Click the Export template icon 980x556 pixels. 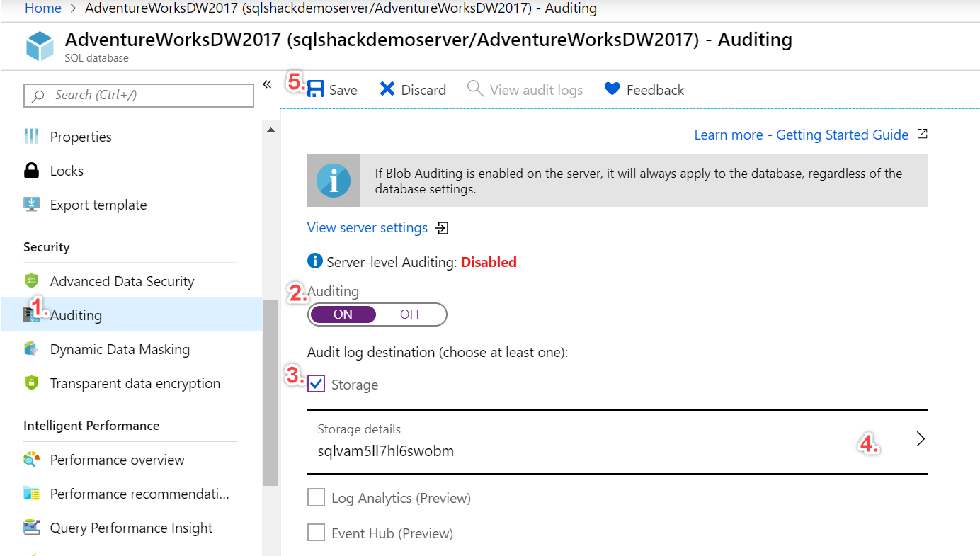(x=31, y=204)
